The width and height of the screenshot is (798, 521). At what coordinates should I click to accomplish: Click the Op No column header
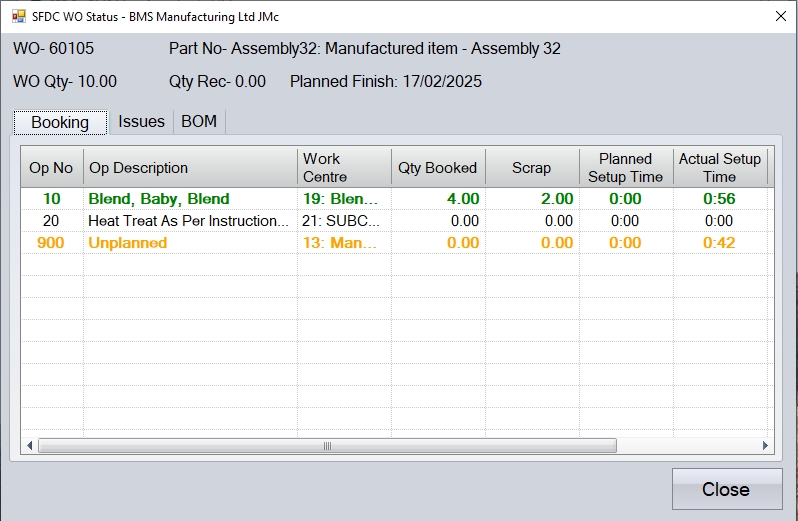51,168
